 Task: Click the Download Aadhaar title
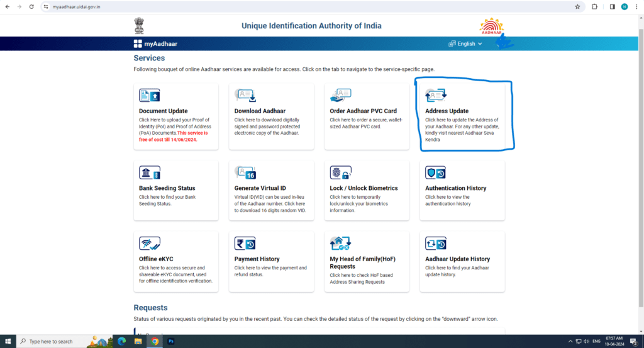tap(260, 111)
